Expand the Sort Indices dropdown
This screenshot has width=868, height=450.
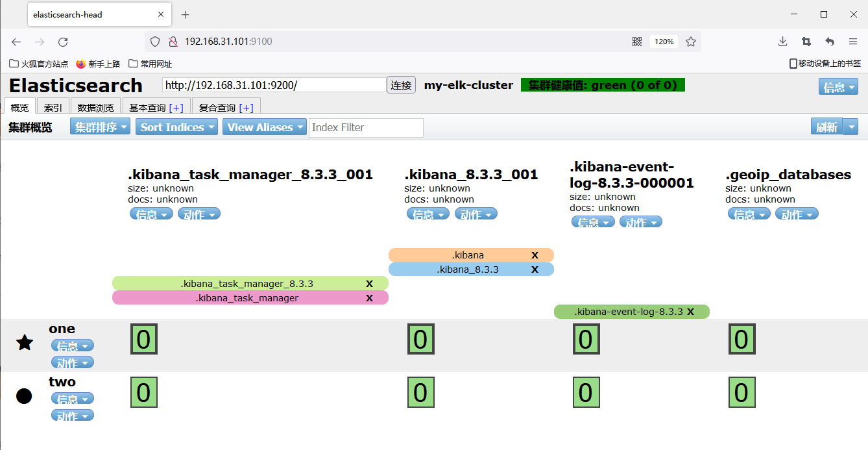[x=178, y=127]
